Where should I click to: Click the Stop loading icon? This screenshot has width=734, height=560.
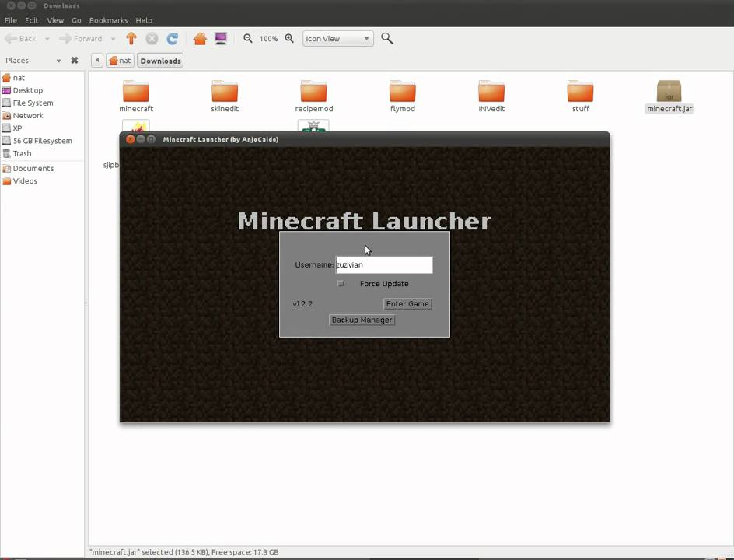point(152,39)
